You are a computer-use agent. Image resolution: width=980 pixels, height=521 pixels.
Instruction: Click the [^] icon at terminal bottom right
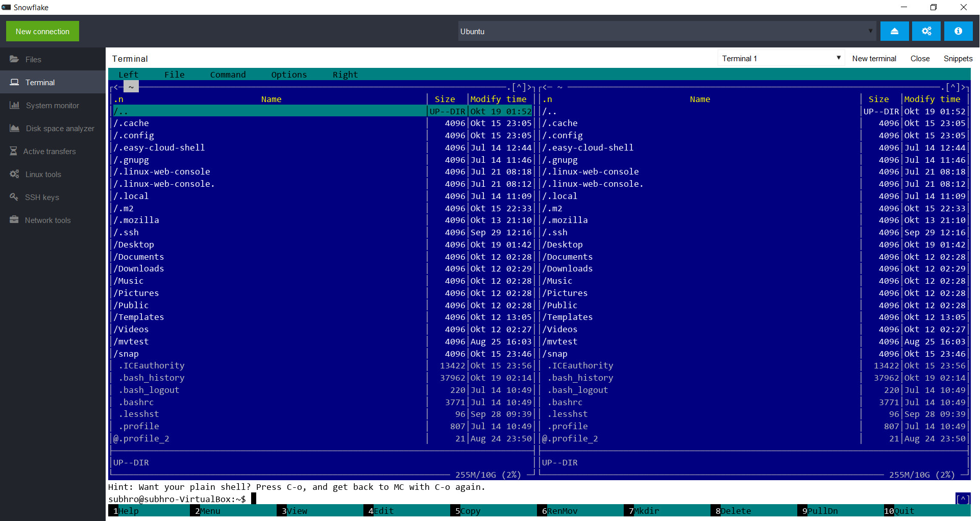point(963,499)
